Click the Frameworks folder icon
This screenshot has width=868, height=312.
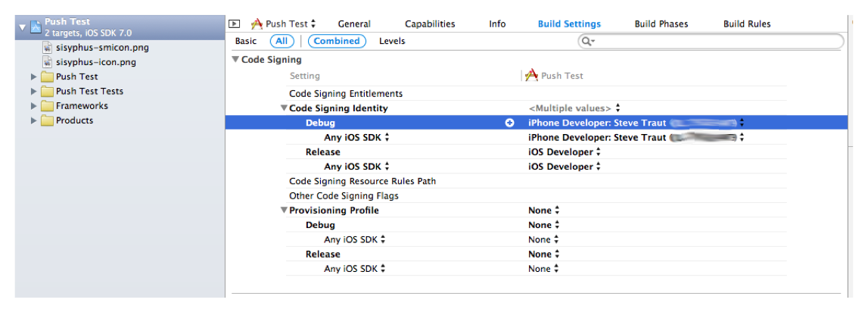47,106
